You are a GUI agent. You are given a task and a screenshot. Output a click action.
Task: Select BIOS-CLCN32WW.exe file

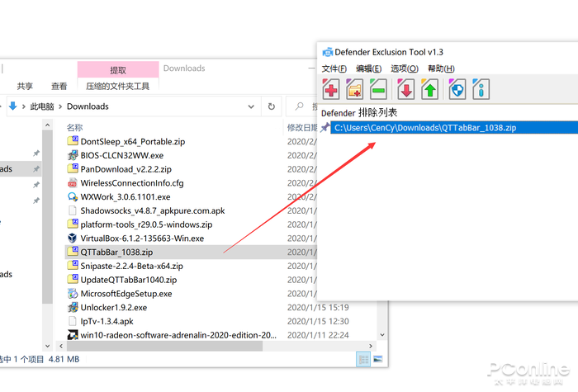(x=122, y=155)
